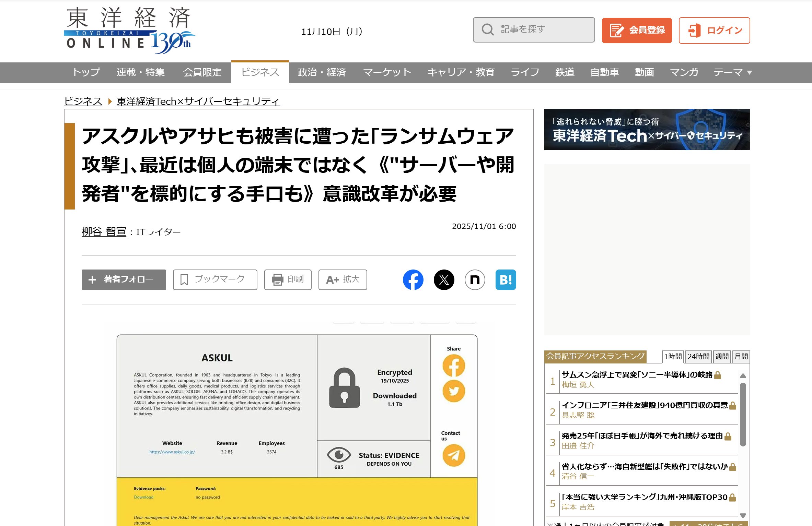
Task: Share article on X icon
Action: coord(444,280)
